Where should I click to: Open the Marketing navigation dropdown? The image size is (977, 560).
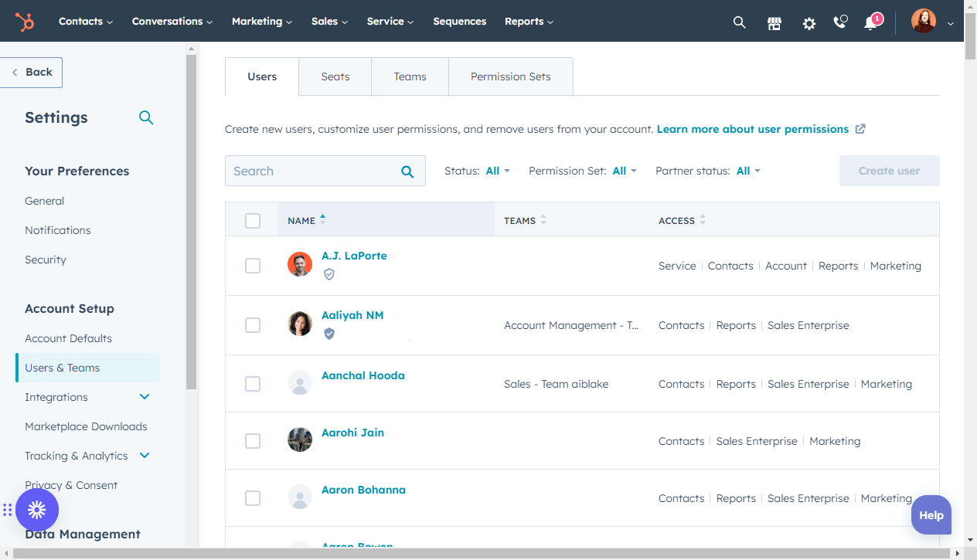[262, 22]
